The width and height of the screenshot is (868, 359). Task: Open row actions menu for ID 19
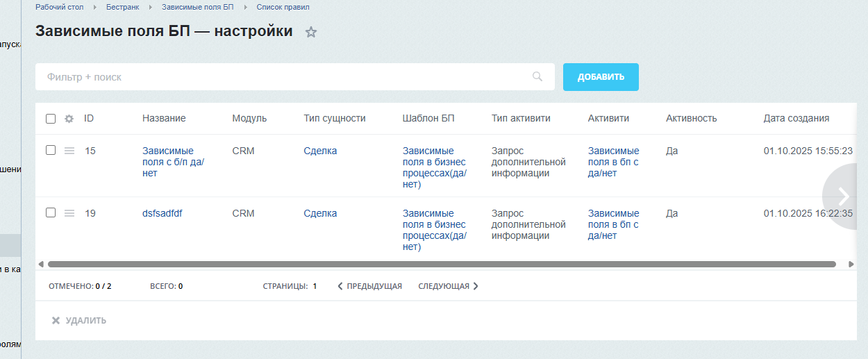[x=69, y=213]
